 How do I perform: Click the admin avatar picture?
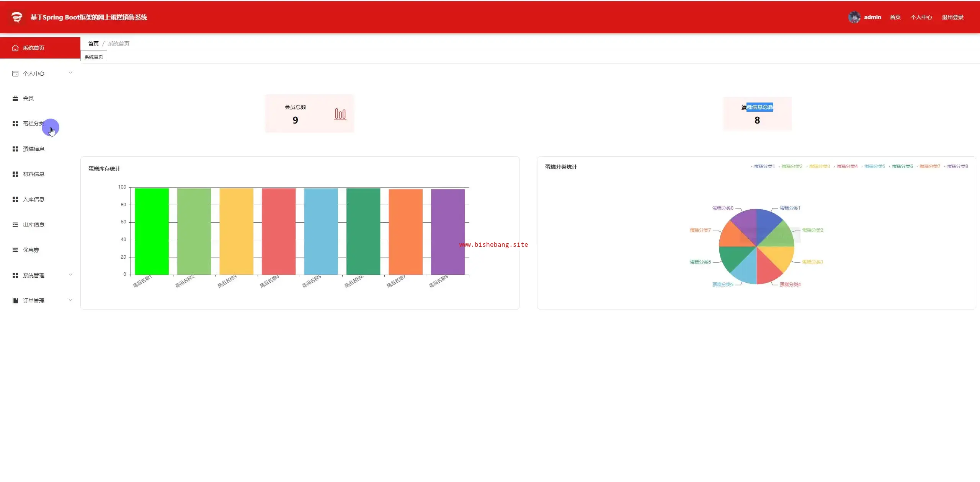pos(854,17)
